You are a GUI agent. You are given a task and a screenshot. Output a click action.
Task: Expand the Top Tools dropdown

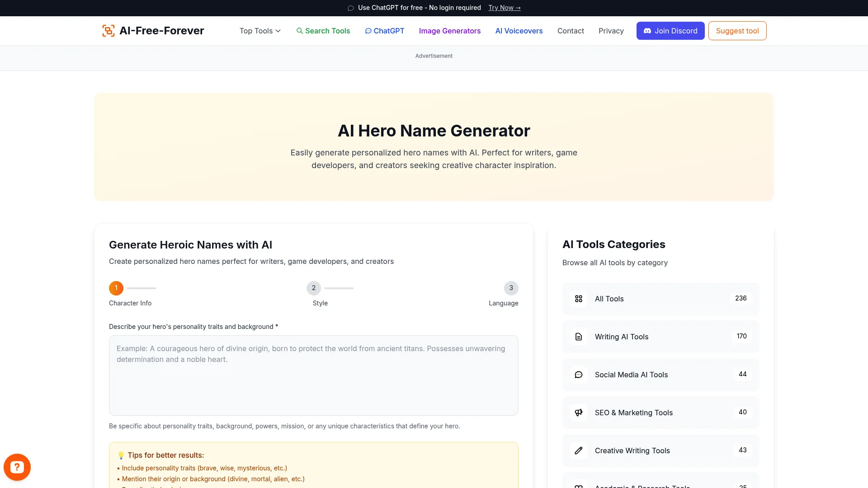coord(259,31)
